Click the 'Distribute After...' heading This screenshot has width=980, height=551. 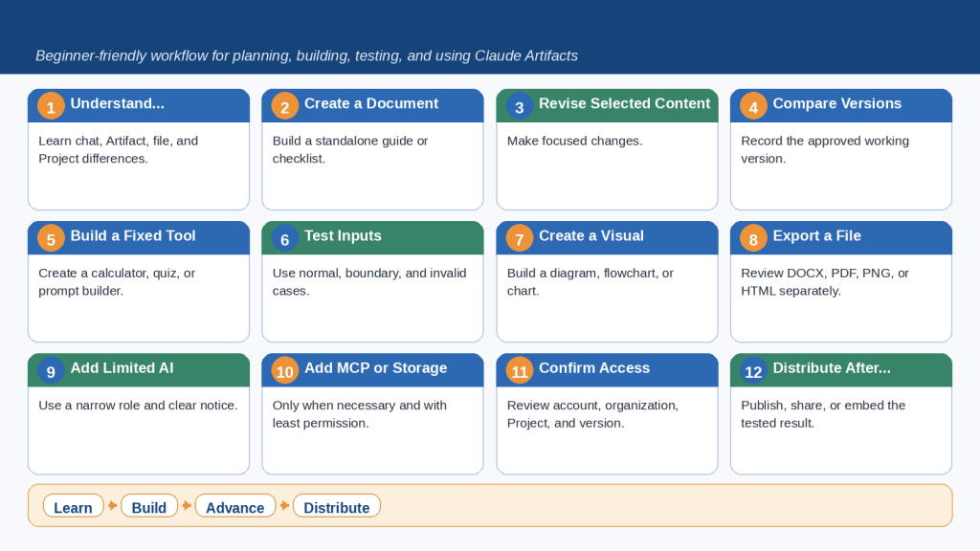click(x=832, y=368)
